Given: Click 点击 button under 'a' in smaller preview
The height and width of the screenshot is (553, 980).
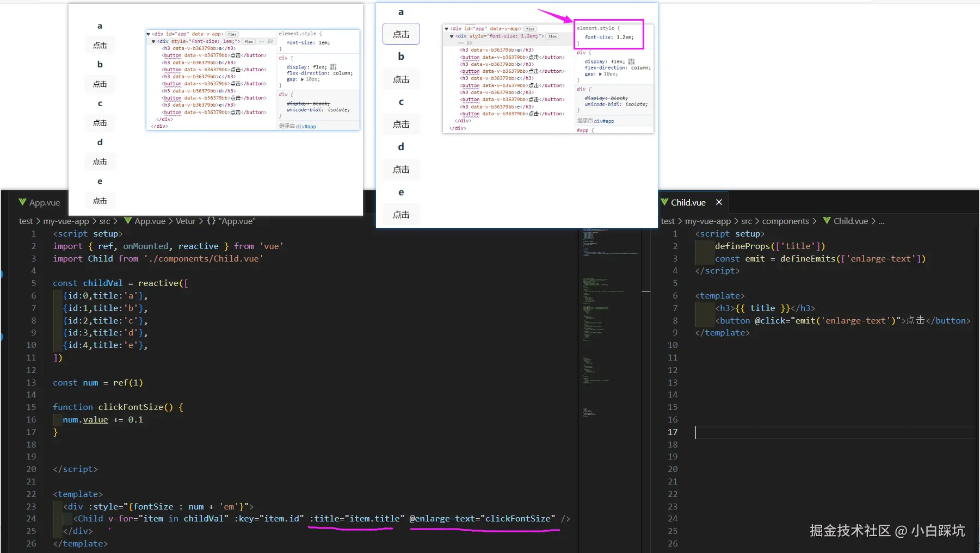Looking at the screenshot, I should pos(100,46).
